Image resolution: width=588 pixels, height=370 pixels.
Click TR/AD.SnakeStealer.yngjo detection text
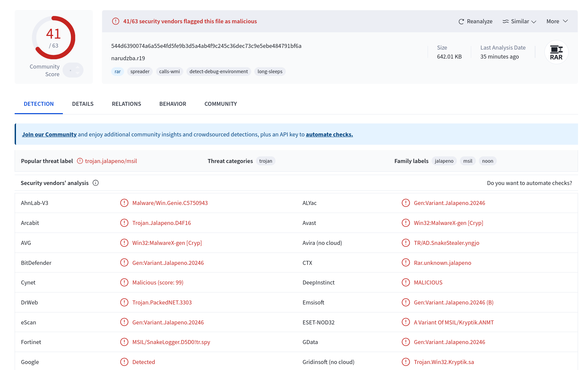(x=447, y=243)
